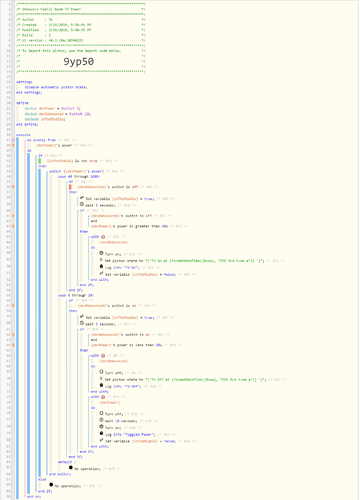The height and width of the screenshot is (500, 360).
Task: Click the power icon beside Turn on after Wait 10 seconds
Action: pyautogui.click(x=101, y=427)
